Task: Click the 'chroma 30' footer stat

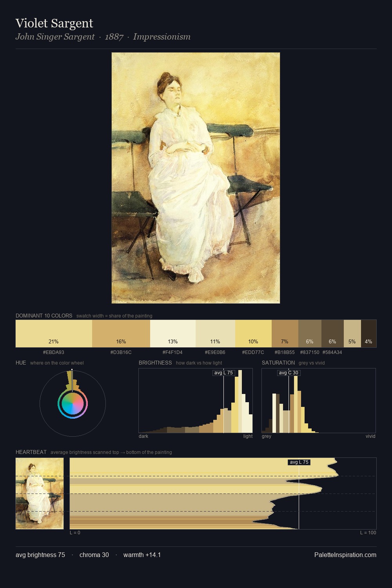Action: (94, 555)
